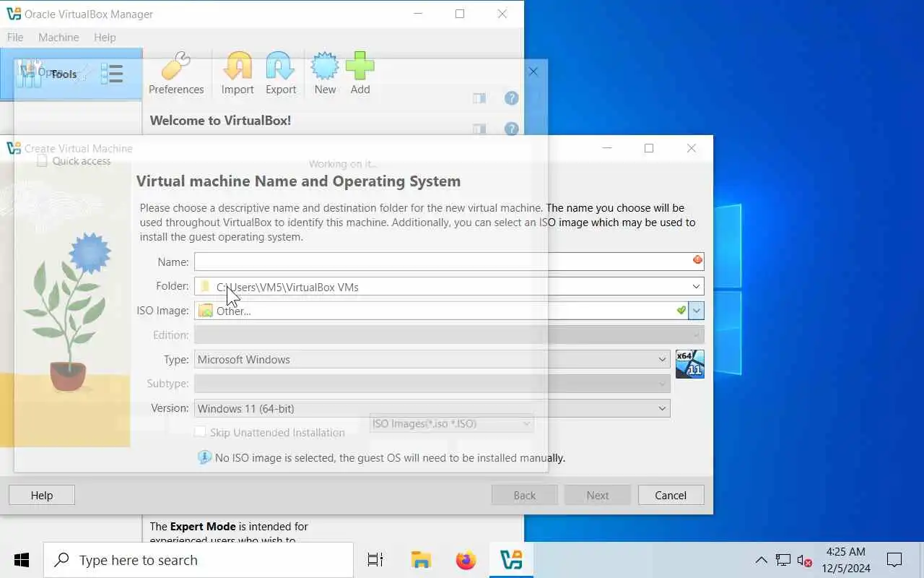Maximize the Oracle VirtualBox Manager window

(x=460, y=14)
